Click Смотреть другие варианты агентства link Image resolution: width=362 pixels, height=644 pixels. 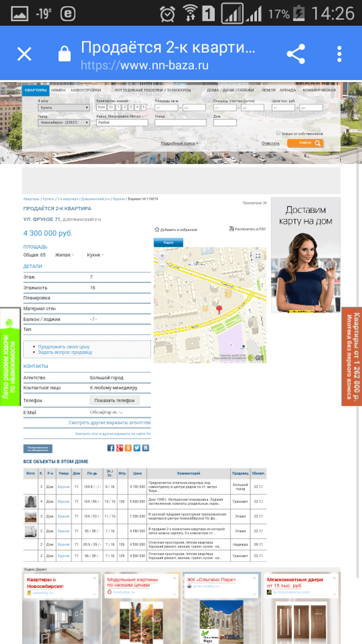click(x=110, y=423)
